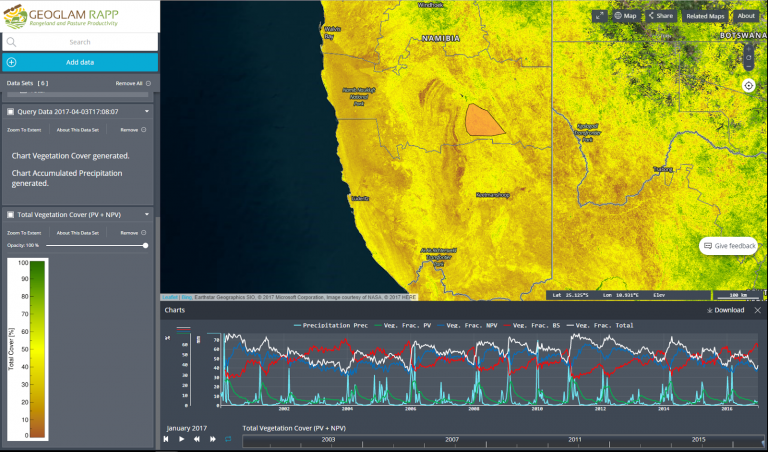The width and height of the screenshot is (768, 452).
Task: Toggle Veg. Frac. NPV legend series
Action: pyautogui.click(x=467, y=325)
